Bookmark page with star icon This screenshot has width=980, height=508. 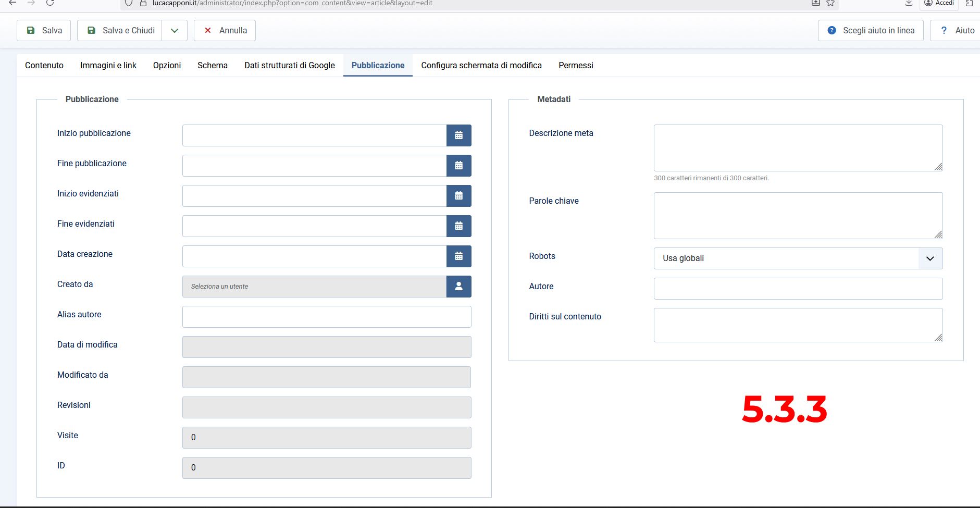click(830, 3)
